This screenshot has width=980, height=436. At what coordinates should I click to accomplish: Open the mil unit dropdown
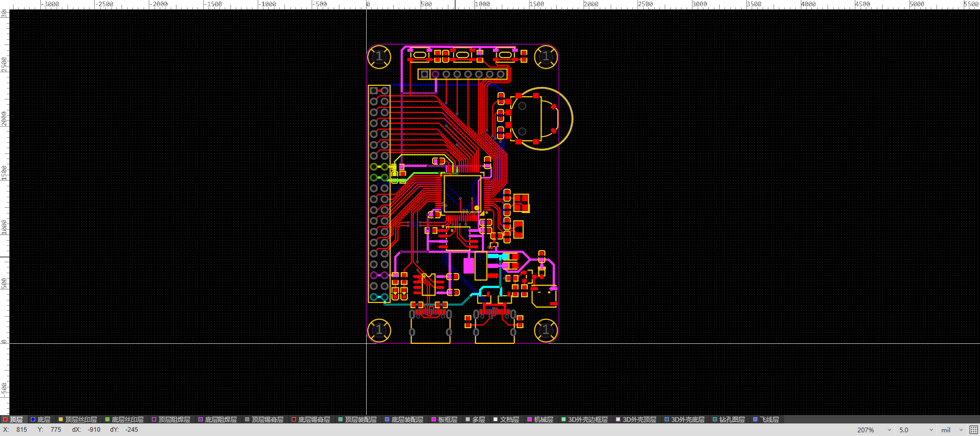pyautogui.click(x=952, y=430)
